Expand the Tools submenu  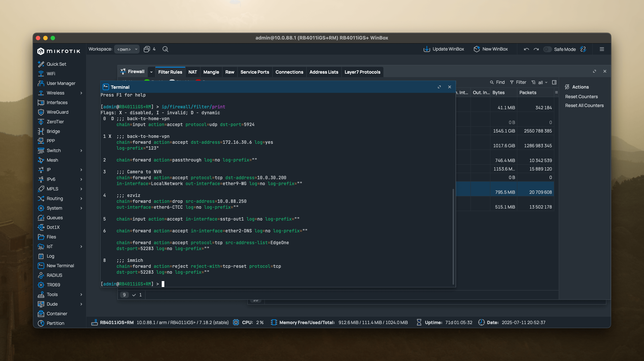(81, 295)
